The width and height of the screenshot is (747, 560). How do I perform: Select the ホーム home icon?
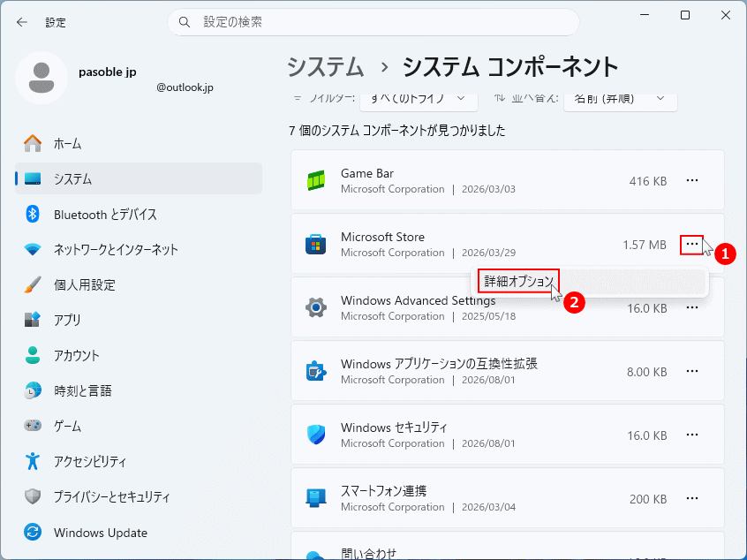[x=33, y=143]
